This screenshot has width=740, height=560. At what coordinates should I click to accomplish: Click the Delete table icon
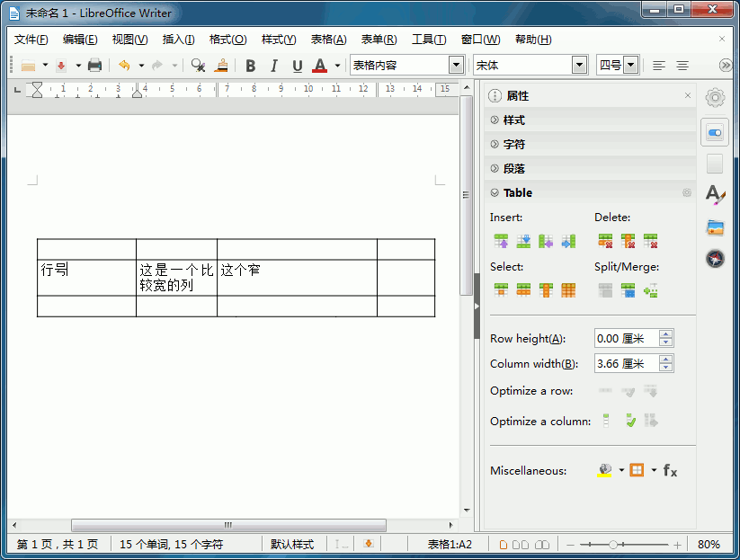pos(650,241)
